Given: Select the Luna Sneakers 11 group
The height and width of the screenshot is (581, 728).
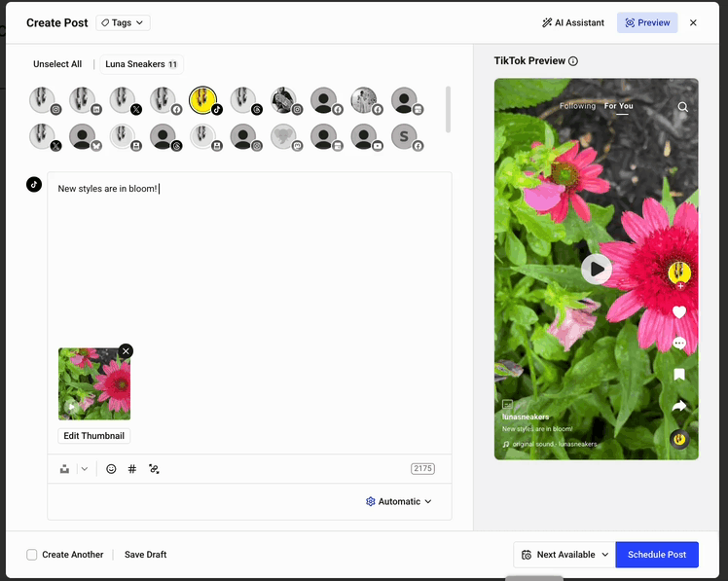Looking at the screenshot, I should point(141,64).
